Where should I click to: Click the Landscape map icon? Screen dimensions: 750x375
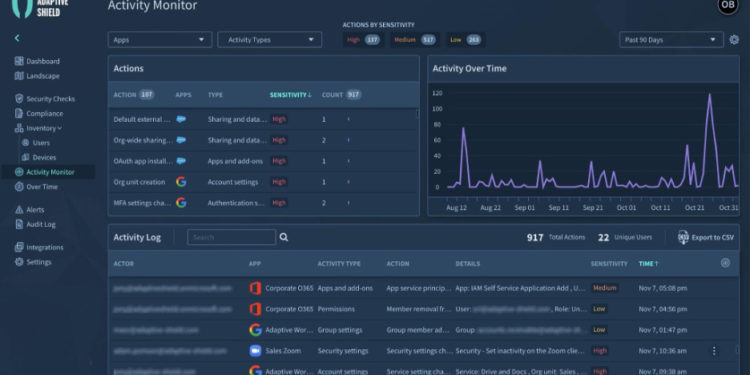coord(19,76)
